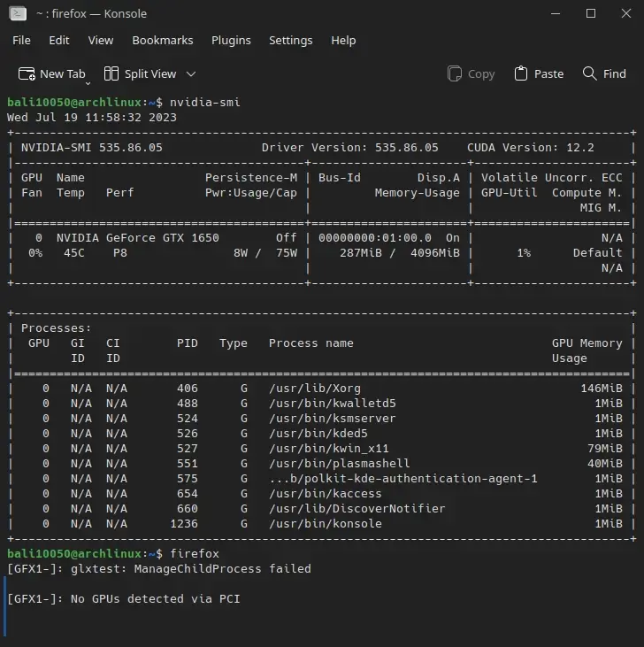
Task: Click the /usr/lib/Xorg process name
Action: (x=315, y=389)
